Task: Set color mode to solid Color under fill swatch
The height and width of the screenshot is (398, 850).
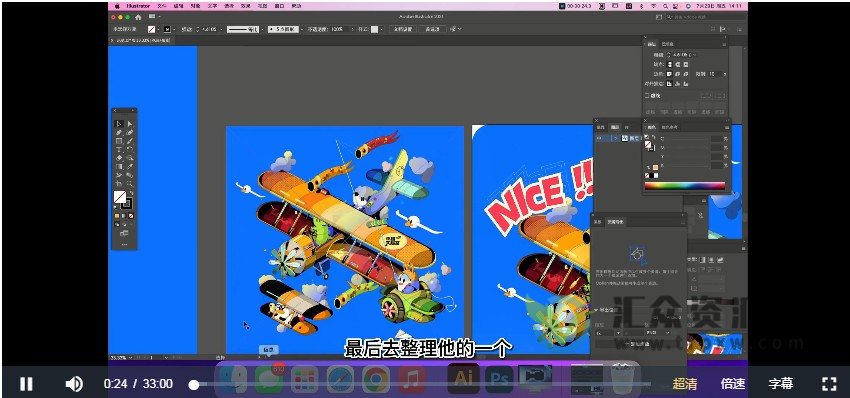Action: pos(117,216)
